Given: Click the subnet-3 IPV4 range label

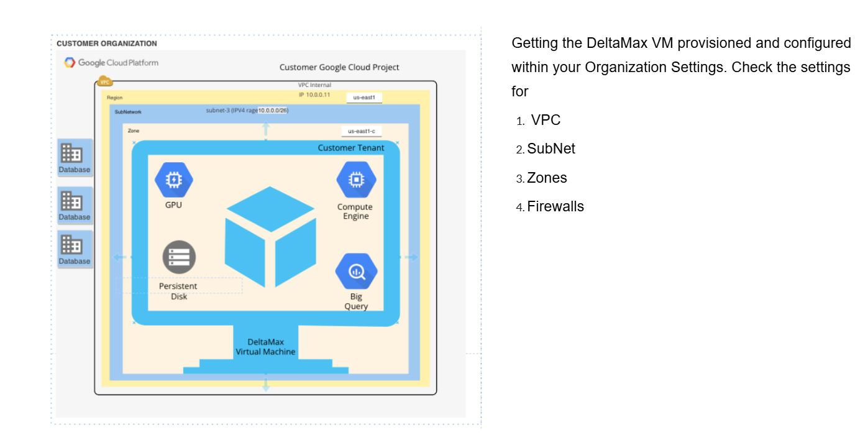Looking at the screenshot, I should (247, 111).
